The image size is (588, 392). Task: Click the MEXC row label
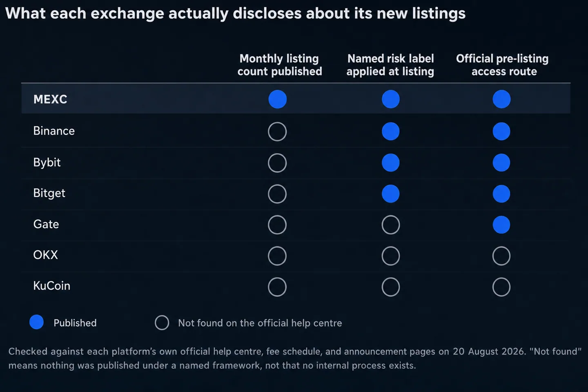pos(50,99)
